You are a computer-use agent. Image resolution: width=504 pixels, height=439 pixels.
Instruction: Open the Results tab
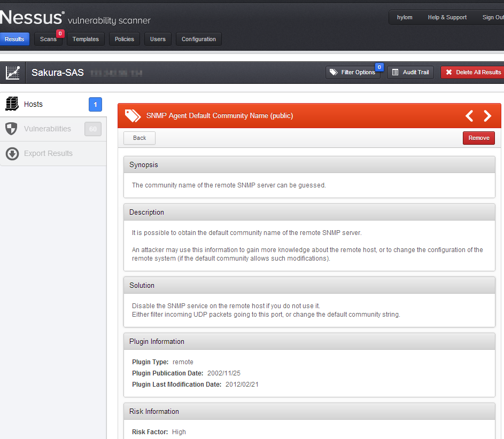[14, 39]
